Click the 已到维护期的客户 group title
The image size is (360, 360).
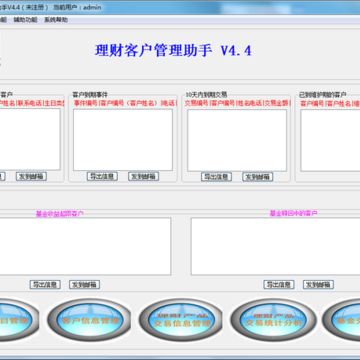(323, 95)
